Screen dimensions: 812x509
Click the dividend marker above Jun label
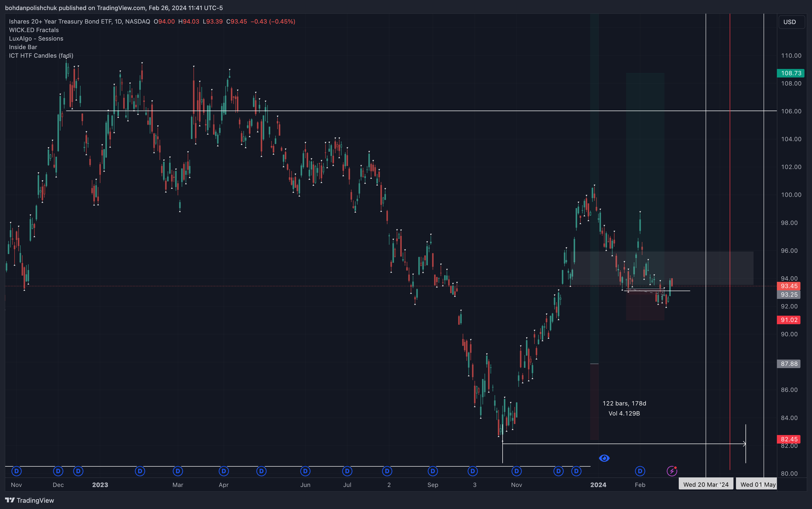pyautogui.click(x=305, y=471)
